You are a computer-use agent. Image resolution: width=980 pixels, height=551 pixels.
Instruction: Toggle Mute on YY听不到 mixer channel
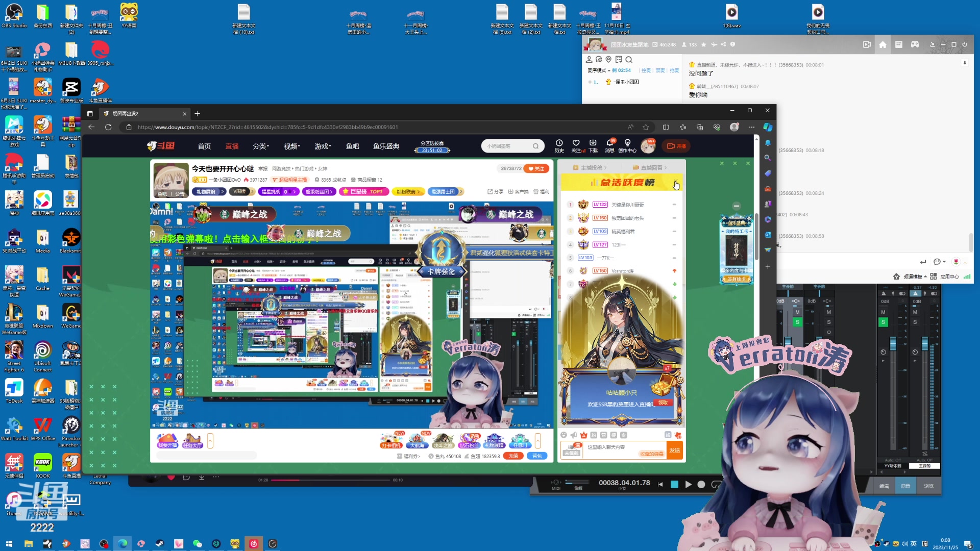pyautogui.click(x=883, y=312)
